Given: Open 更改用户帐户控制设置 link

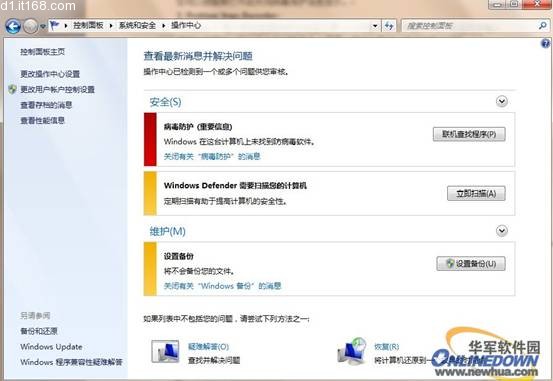Looking at the screenshot, I should 57,89.
